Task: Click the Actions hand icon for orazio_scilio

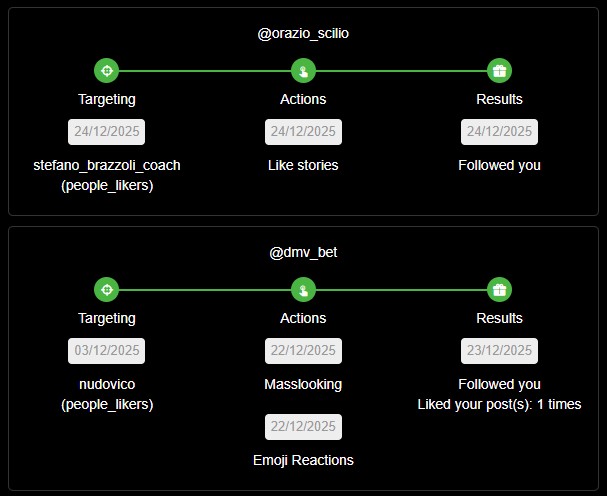Action: pos(303,70)
